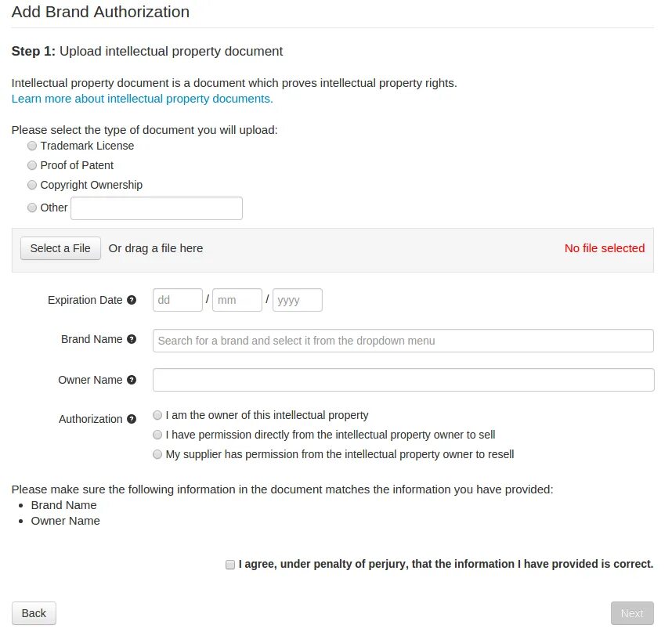Image resolution: width=672 pixels, height=632 pixels.
Task: Click help icon next to Expiration Date
Action: (132, 300)
